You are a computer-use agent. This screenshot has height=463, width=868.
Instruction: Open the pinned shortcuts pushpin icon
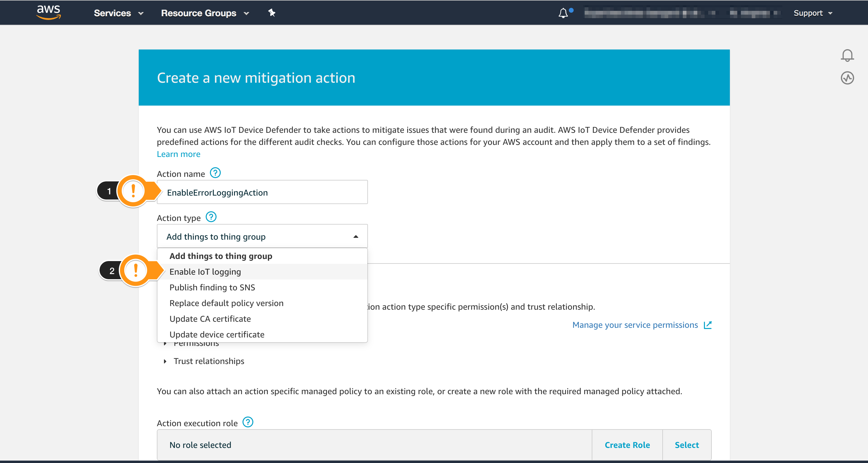click(x=271, y=13)
